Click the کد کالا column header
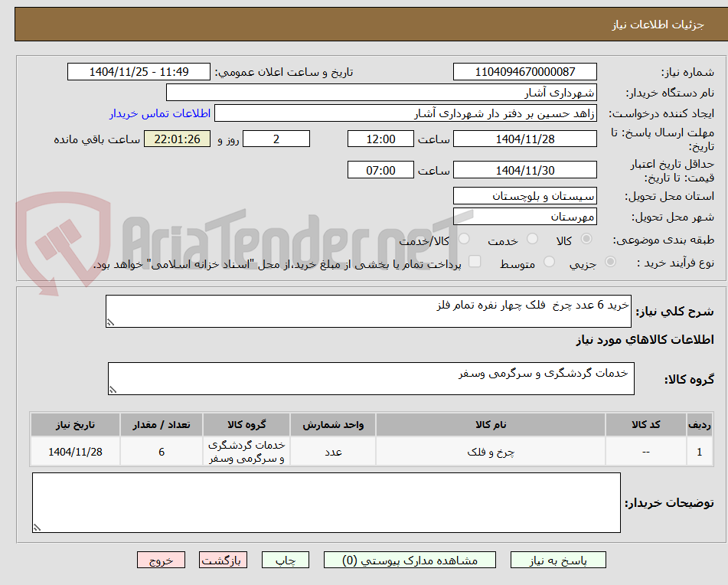The width and height of the screenshot is (728, 585). click(x=646, y=425)
